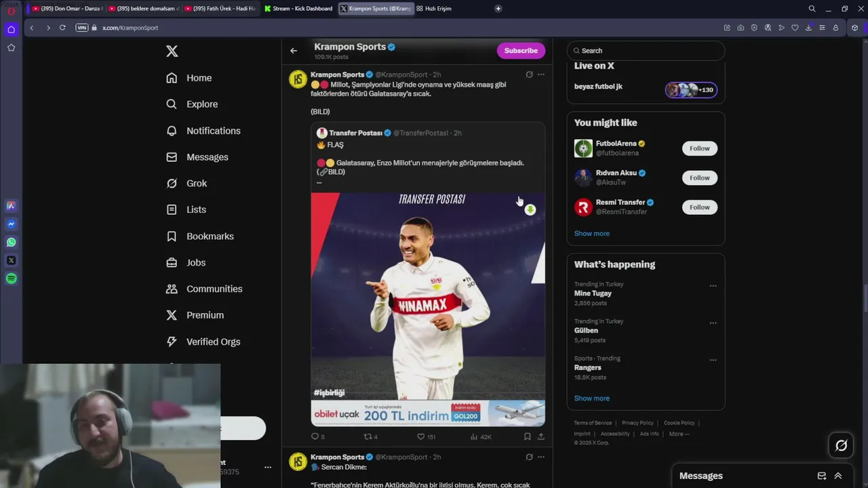Open Communities from the sidebar

point(204,289)
